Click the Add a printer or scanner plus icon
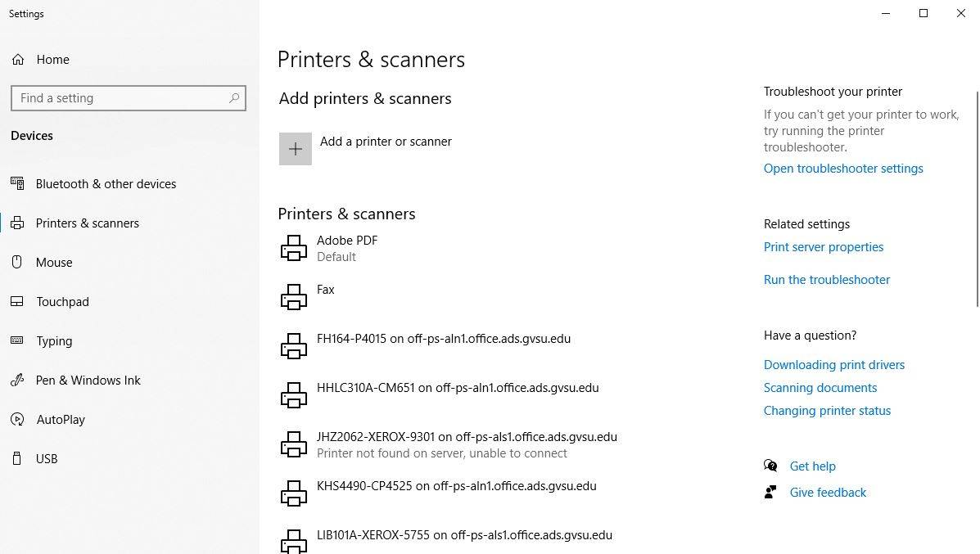 [x=295, y=148]
